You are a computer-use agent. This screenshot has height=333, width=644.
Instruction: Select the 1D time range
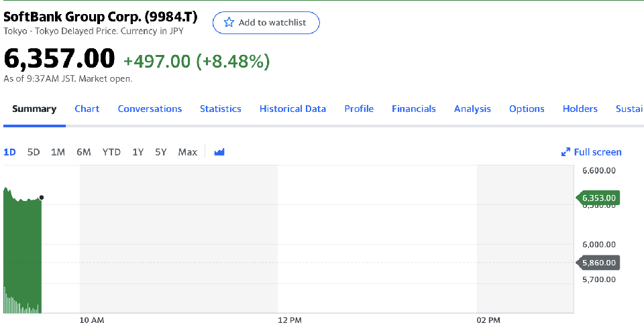10,152
